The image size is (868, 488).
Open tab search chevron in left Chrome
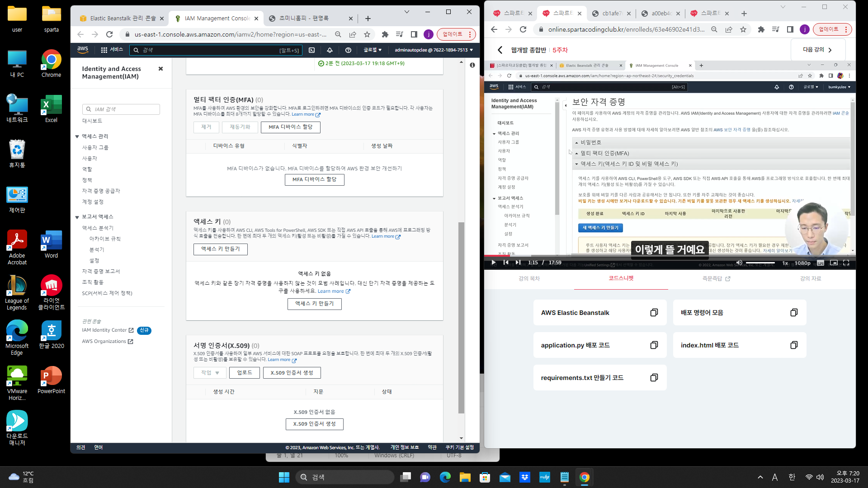pyautogui.click(x=406, y=12)
